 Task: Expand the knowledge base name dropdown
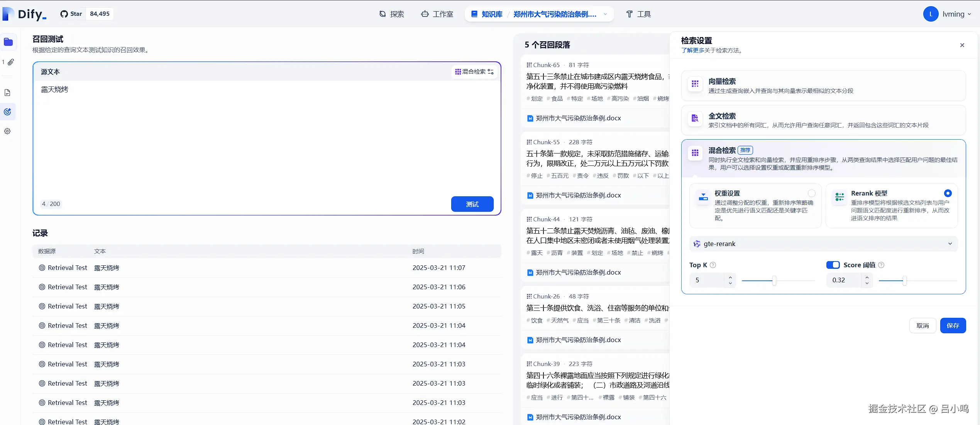tap(605, 14)
